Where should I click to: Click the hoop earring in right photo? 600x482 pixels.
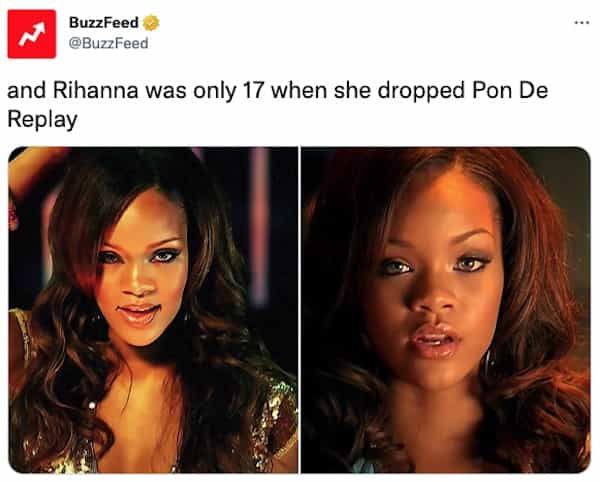point(489,360)
